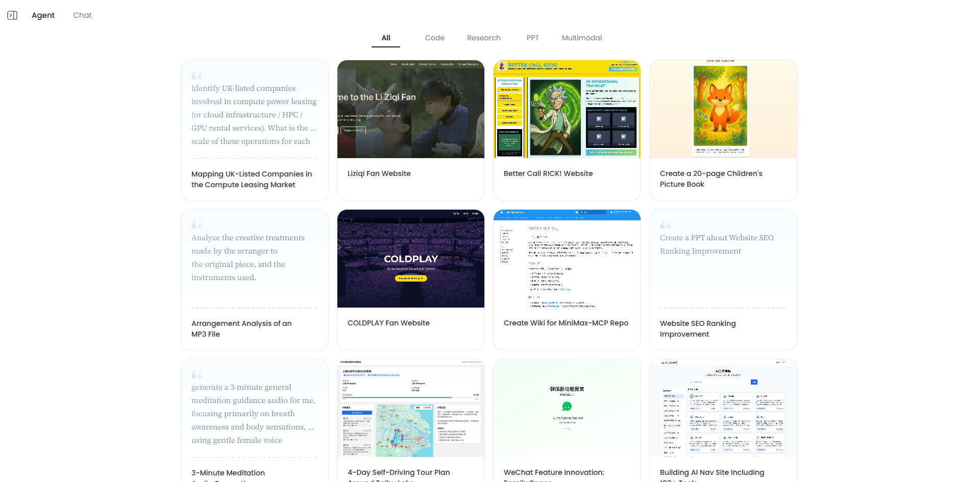The height and width of the screenshot is (482, 980).
Task: Open the COLDPLAY fan site thumbnail
Action: tap(411, 259)
